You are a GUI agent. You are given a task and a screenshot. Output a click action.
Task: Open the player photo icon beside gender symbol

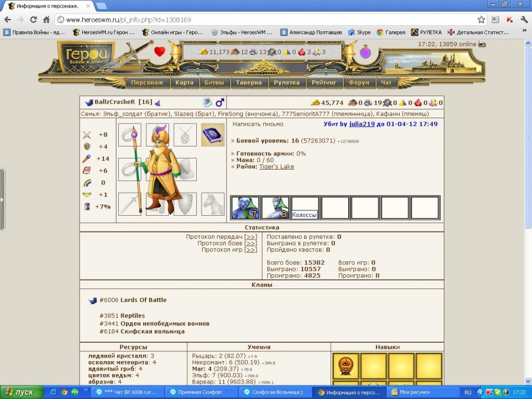click(x=207, y=102)
